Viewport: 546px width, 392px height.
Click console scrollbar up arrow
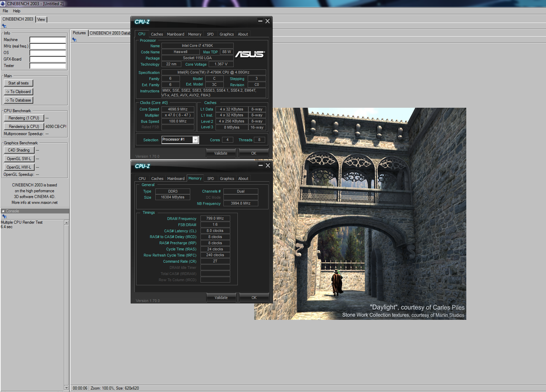[x=66, y=223]
